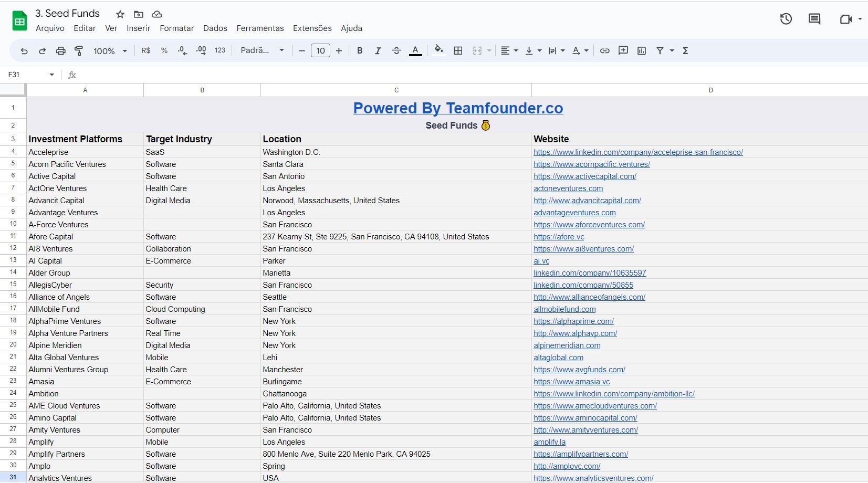The image size is (868, 483).
Task: Open the borders tool
Action: click(x=458, y=51)
